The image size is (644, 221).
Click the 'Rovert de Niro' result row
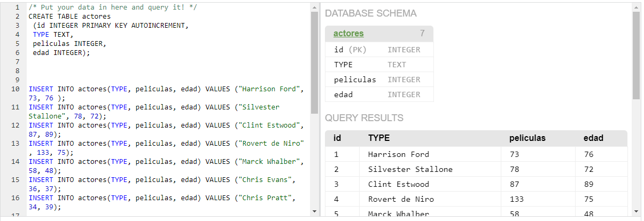click(x=401, y=199)
